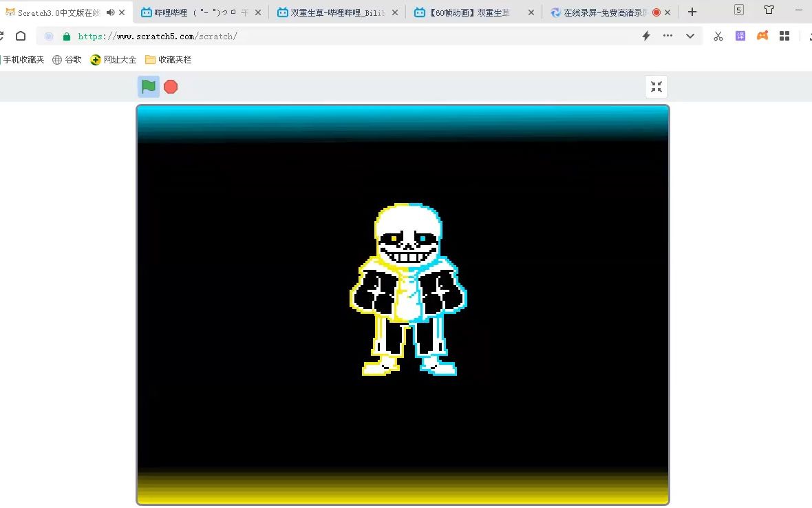The image size is (812, 508).
Task: Switch to the 【60帧动画】双重生草 tab
Action: [x=464, y=12]
